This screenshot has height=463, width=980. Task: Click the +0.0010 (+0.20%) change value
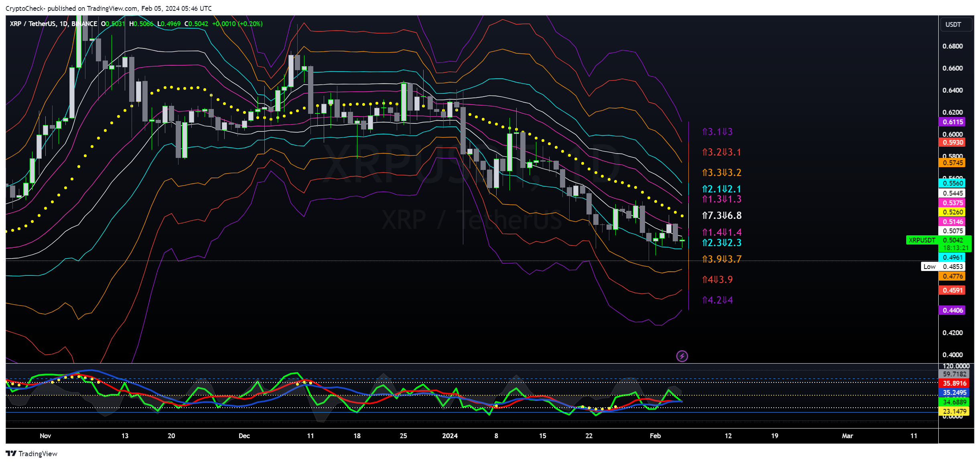(237, 24)
